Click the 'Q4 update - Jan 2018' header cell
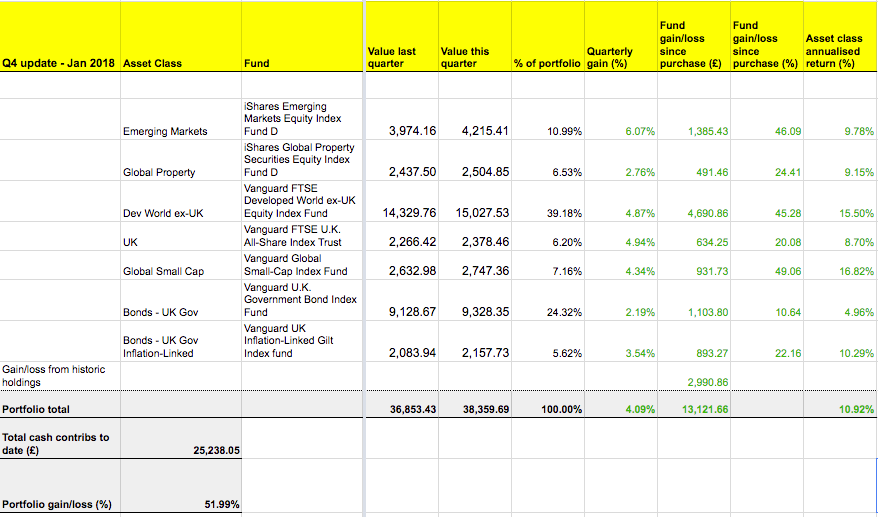Screen dimensions: 878x517 click(x=60, y=63)
